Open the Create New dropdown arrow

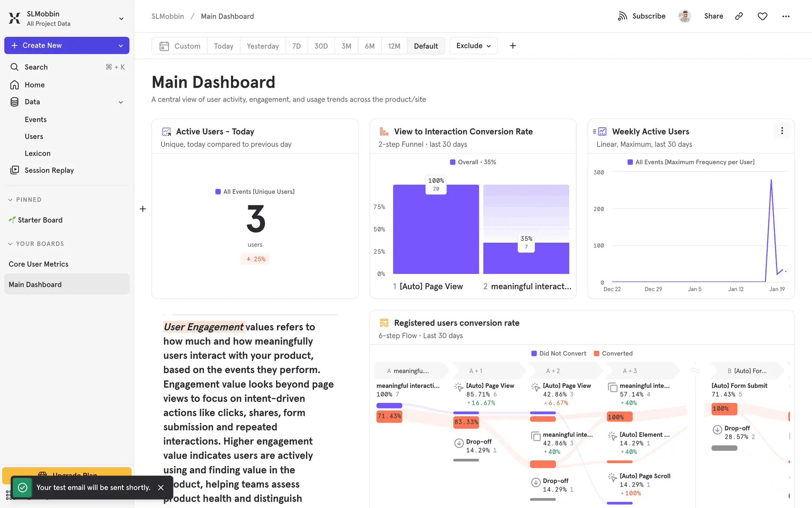pyautogui.click(x=121, y=46)
